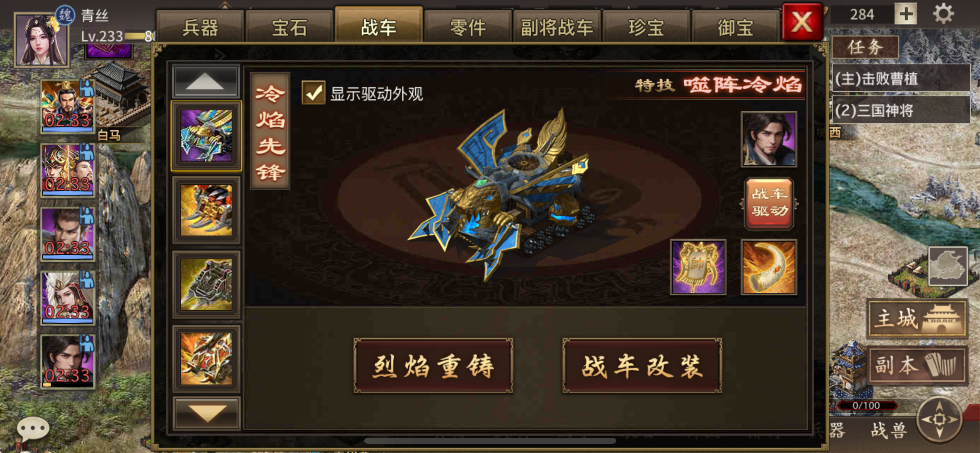Viewport: 980px width, 453px height.
Task: Open the 帅 banner item slot
Action: (x=698, y=267)
